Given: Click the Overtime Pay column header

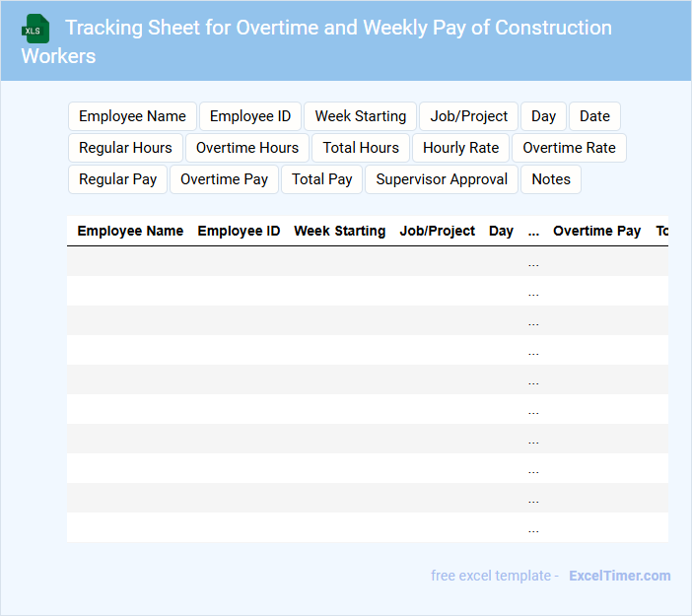Looking at the screenshot, I should [596, 231].
